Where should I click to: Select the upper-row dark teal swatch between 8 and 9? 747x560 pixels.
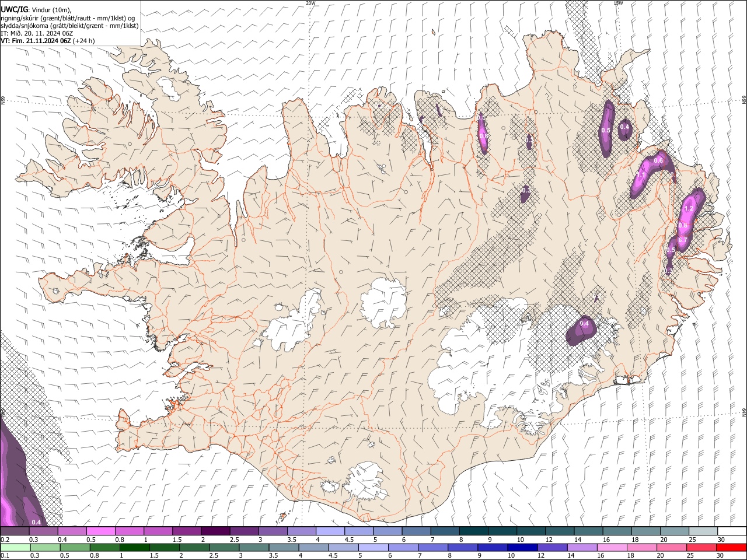(473, 531)
